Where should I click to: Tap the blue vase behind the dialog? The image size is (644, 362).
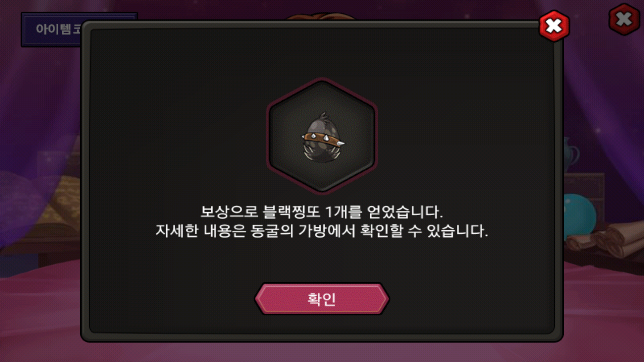click(x=571, y=155)
